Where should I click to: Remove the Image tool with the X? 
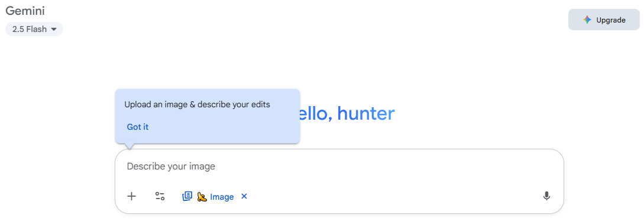click(x=244, y=196)
